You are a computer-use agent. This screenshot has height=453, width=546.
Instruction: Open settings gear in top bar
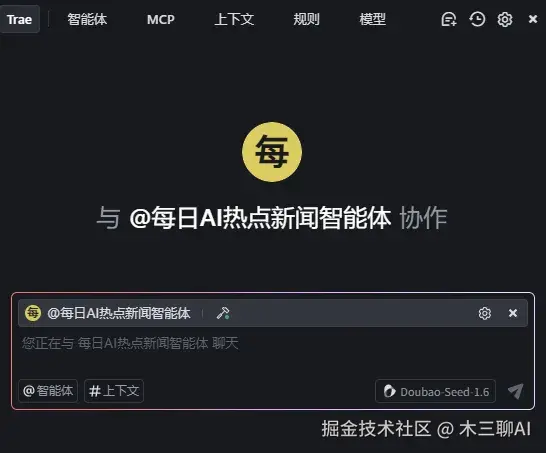(505, 19)
